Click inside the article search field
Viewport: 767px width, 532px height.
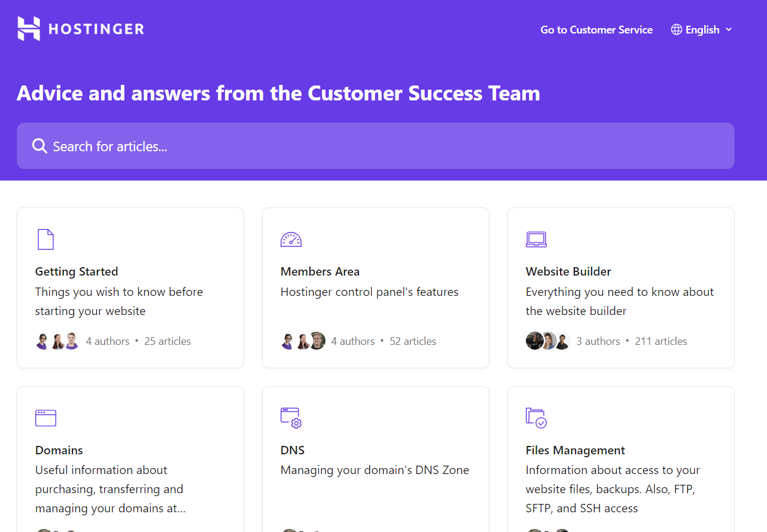click(239, 145)
